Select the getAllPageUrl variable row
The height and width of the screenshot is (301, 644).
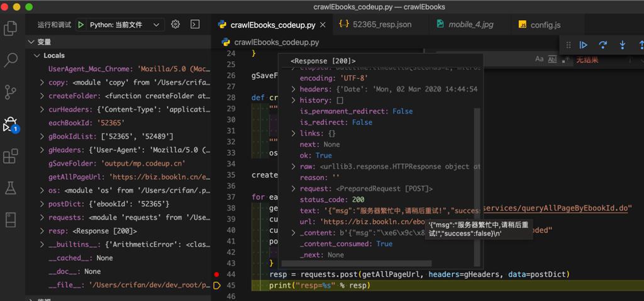118,177
